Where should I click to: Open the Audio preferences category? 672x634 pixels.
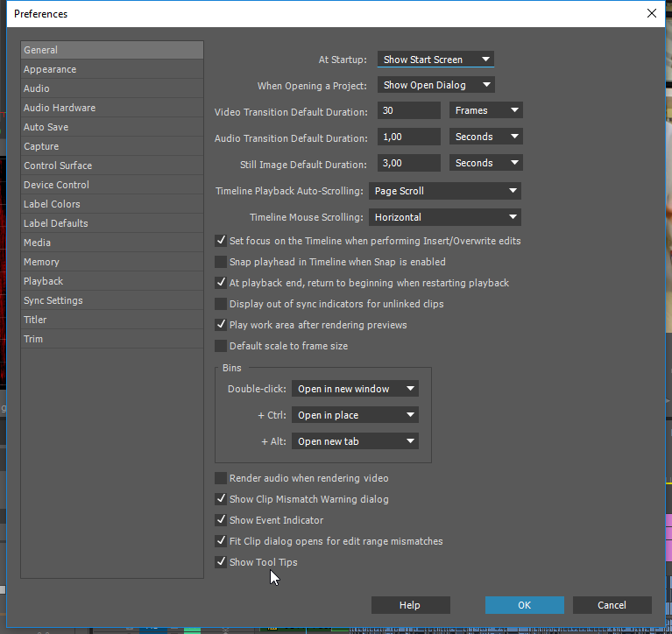coord(112,88)
